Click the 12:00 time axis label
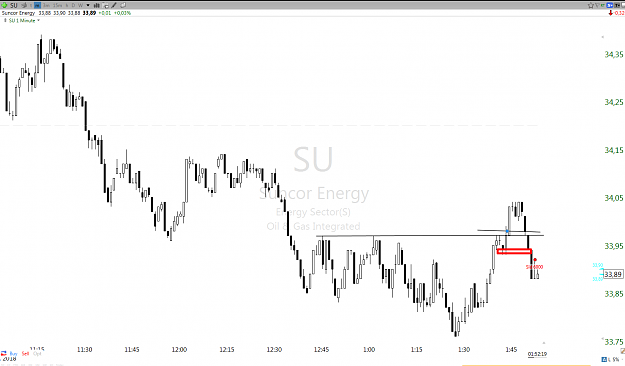This screenshot has width=625, height=366. (x=179, y=350)
